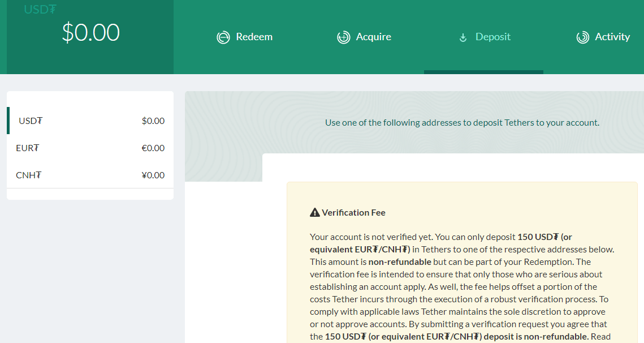Click the $0.00 amount in sidebar
The height and width of the screenshot is (343, 644).
tap(153, 121)
